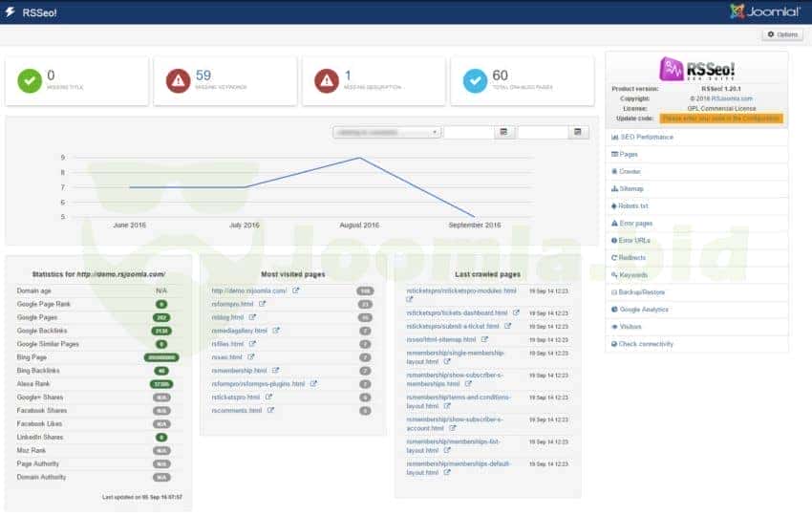
Task: Click the second calendar icon for end date
Action: [576, 132]
